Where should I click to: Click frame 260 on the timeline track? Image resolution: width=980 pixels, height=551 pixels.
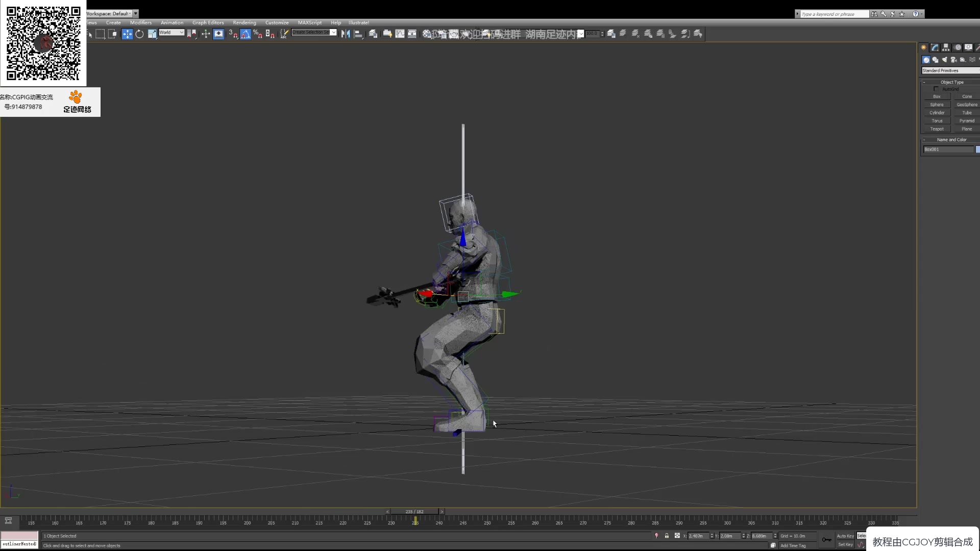[x=535, y=521]
